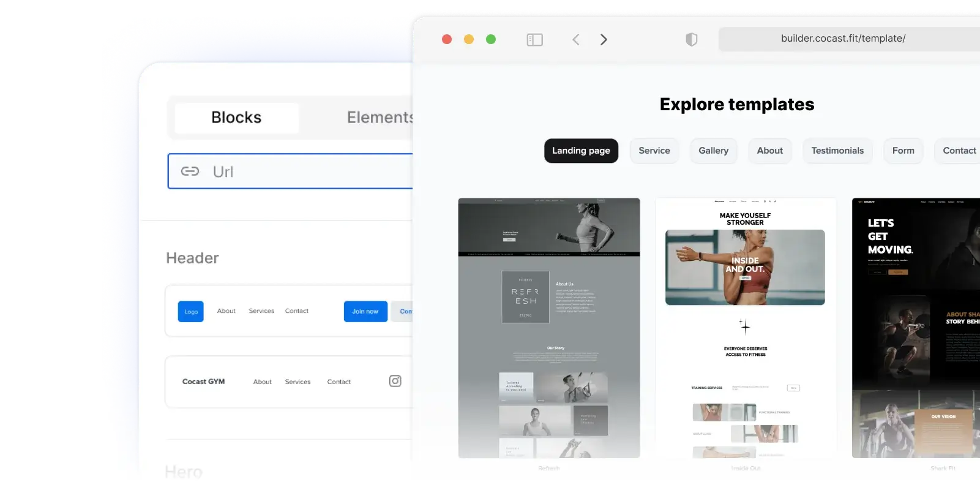Click the Cocast GYM brand text

pyautogui.click(x=204, y=382)
